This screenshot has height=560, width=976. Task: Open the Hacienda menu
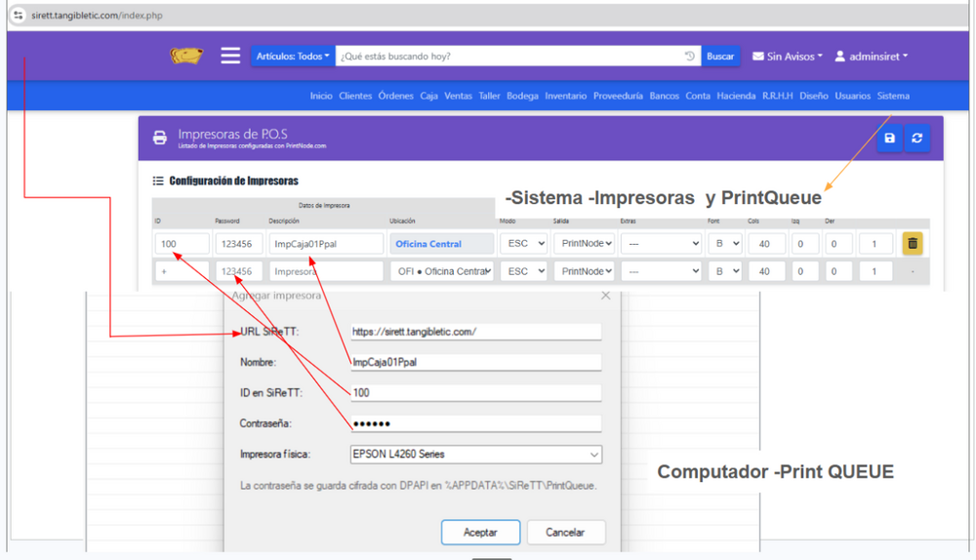pyautogui.click(x=736, y=96)
